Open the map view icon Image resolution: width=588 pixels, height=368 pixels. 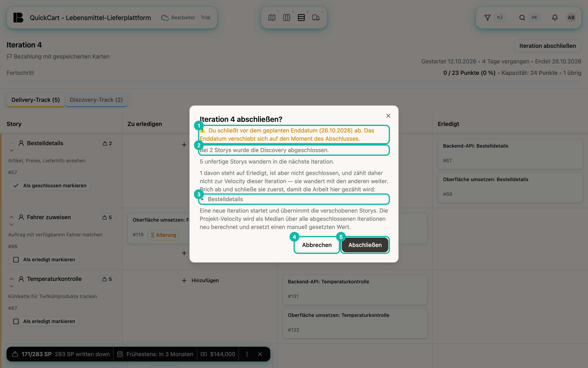tap(272, 18)
